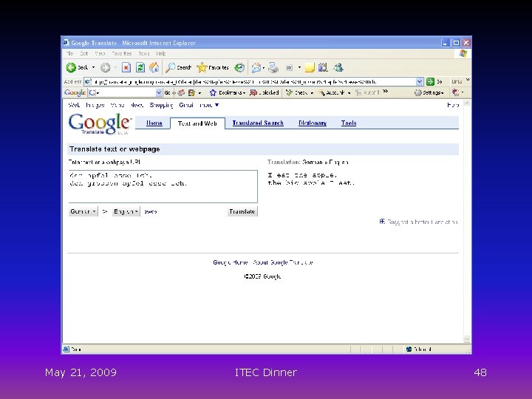Open About Google Translate link
This screenshot has height=399, width=532.
click(x=283, y=262)
